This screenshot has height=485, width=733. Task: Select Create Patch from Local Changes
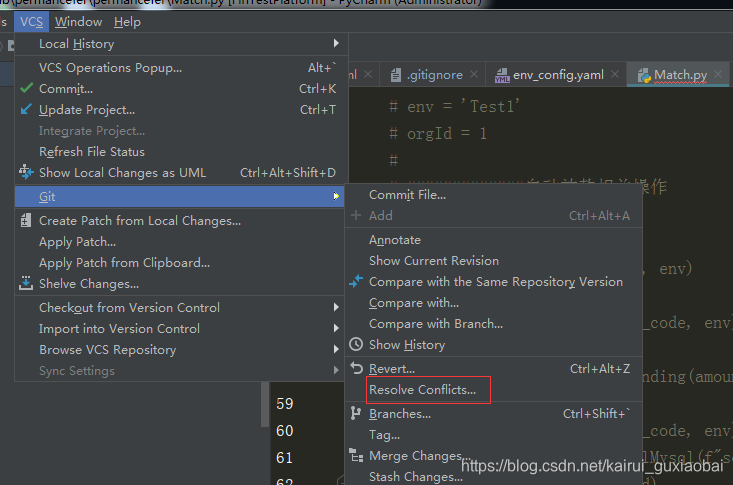point(181,220)
